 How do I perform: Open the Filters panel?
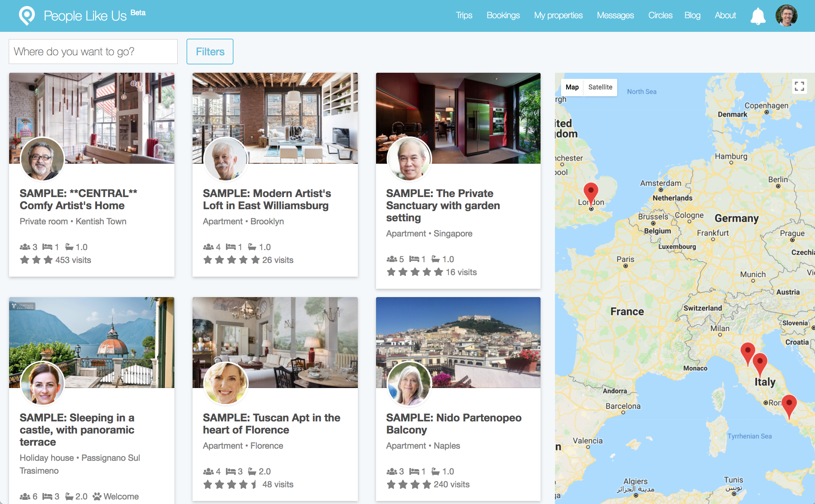pos(210,52)
